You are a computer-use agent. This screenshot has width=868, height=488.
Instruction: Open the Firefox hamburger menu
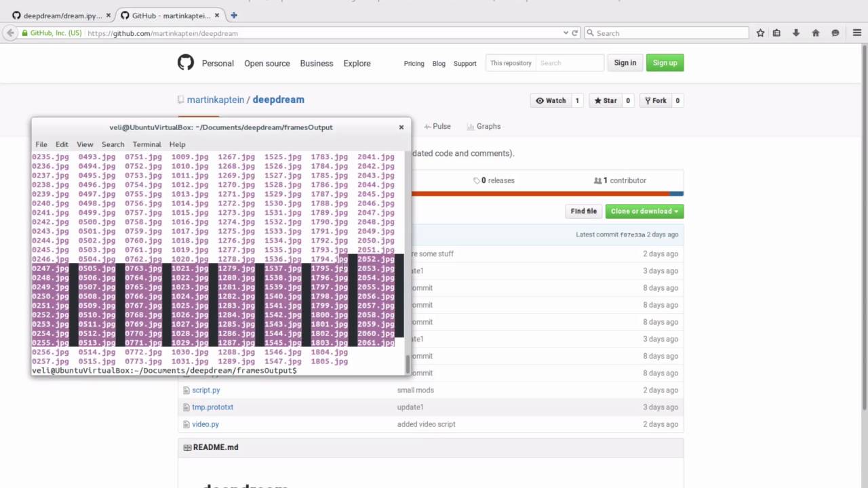(x=857, y=33)
